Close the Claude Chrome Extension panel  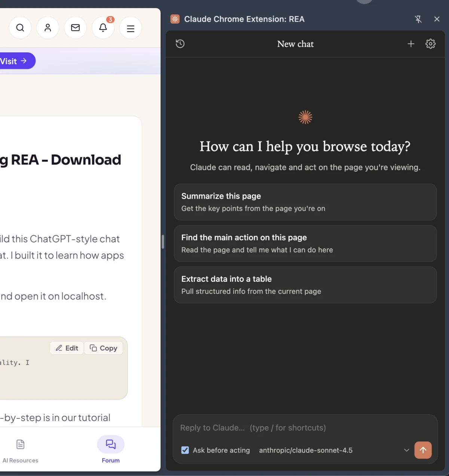click(437, 19)
